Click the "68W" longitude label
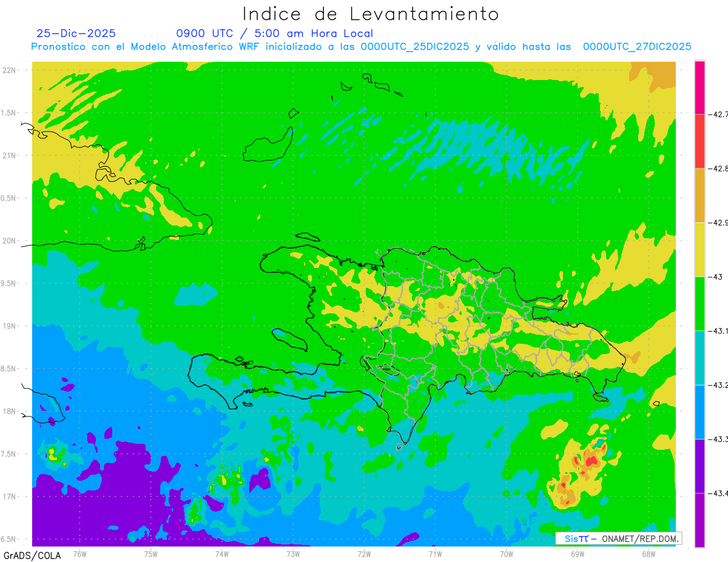 click(x=648, y=554)
